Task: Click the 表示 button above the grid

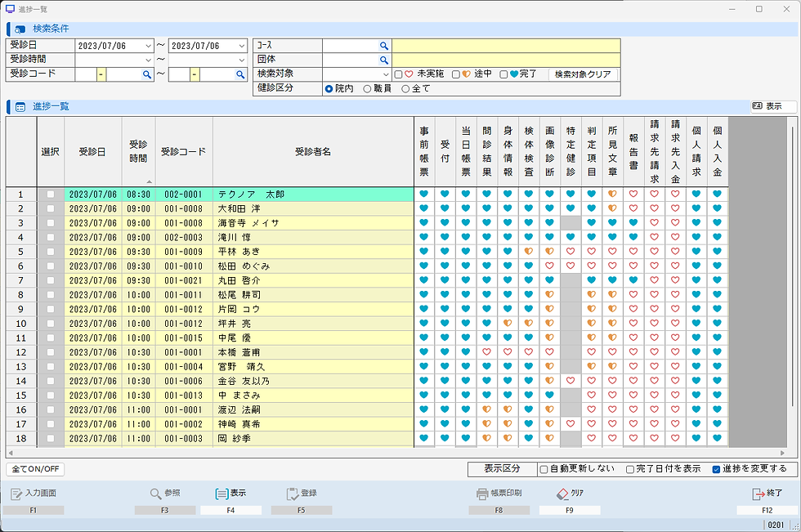Action: coord(773,106)
